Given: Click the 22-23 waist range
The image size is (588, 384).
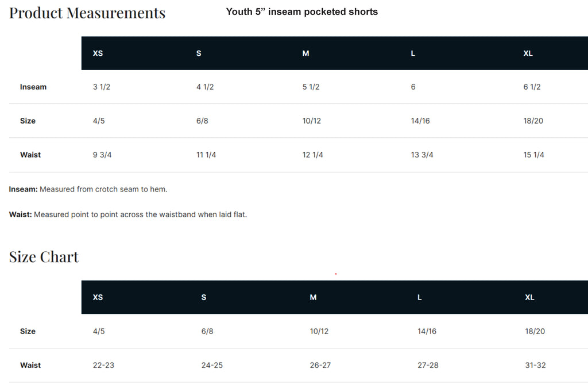Looking at the screenshot, I should point(103,365).
